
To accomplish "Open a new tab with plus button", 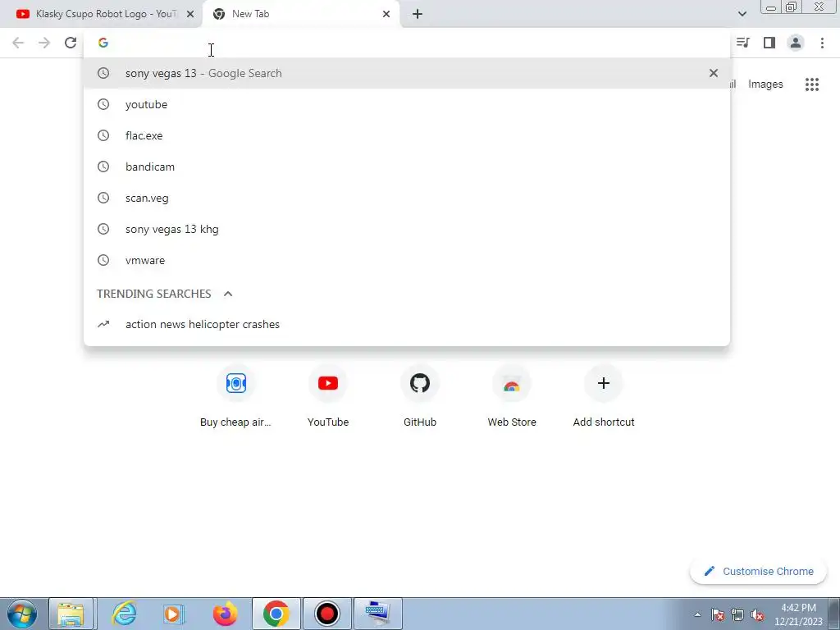I will coord(418,14).
